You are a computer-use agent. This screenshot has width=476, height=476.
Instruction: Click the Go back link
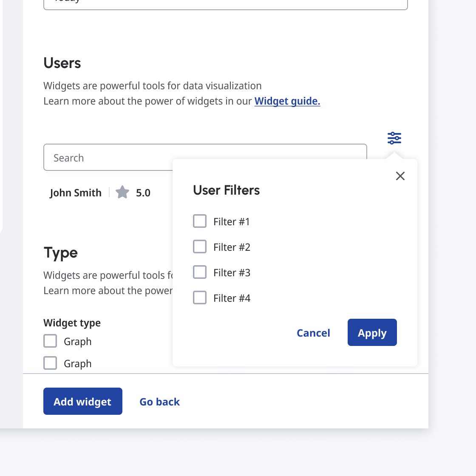coord(160,402)
